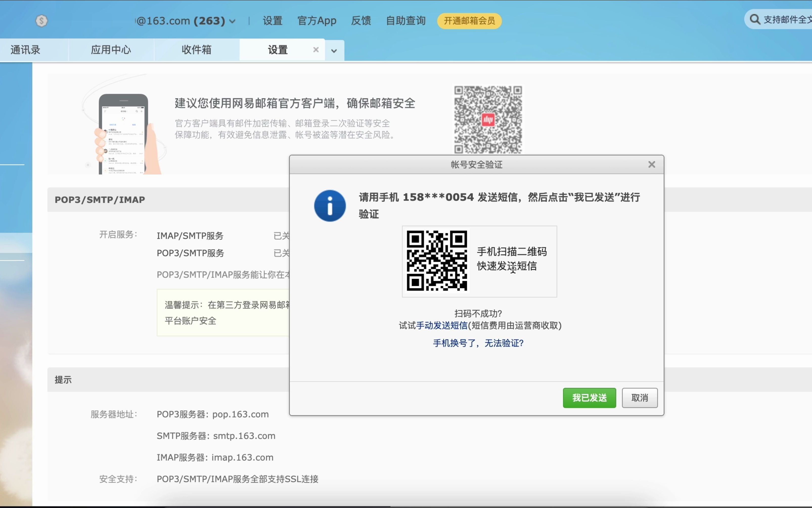Close the 设置 tab with its X
The width and height of the screenshot is (812, 508).
point(315,50)
